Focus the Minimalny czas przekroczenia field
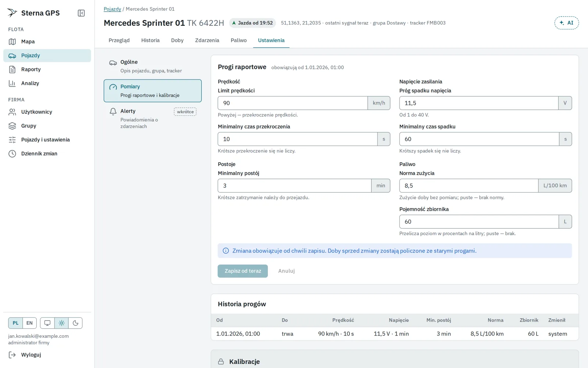This screenshot has width=588, height=368. click(298, 139)
